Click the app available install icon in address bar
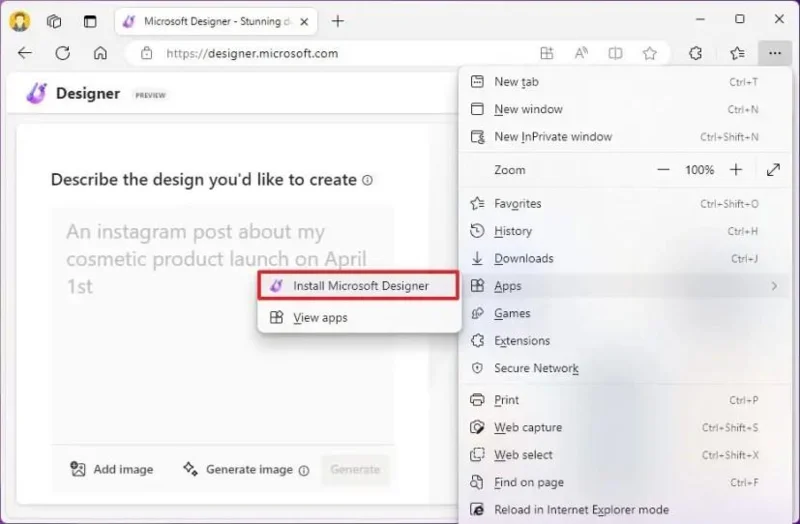Screen dimensions: 800x524 pyautogui.click(x=546, y=53)
